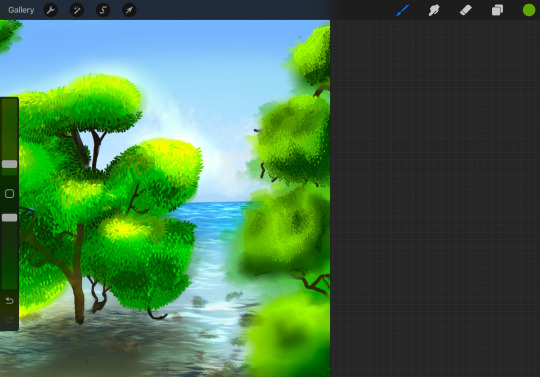540x377 pixels.
Task: Select the Brush tool
Action: [x=402, y=10]
